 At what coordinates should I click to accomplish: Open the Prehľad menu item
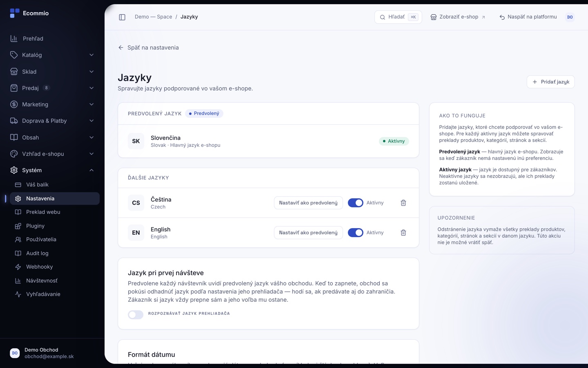52,38
